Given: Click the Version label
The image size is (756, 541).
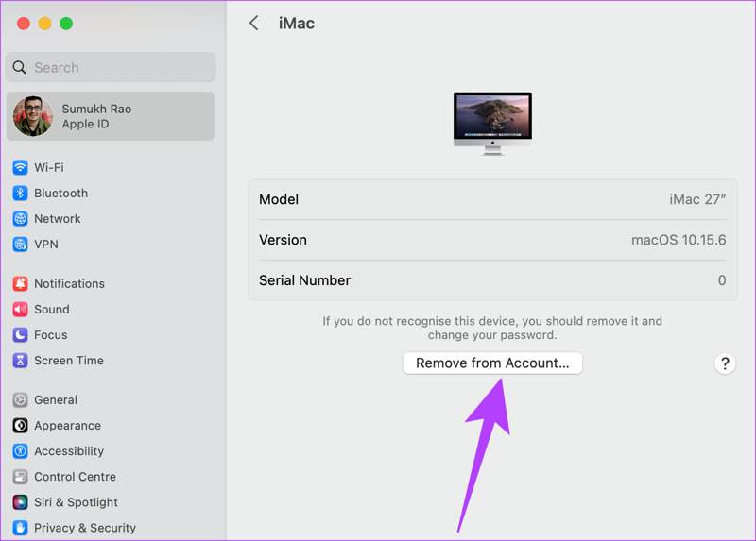Looking at the screenshot, I should click(x=283, y=240).
